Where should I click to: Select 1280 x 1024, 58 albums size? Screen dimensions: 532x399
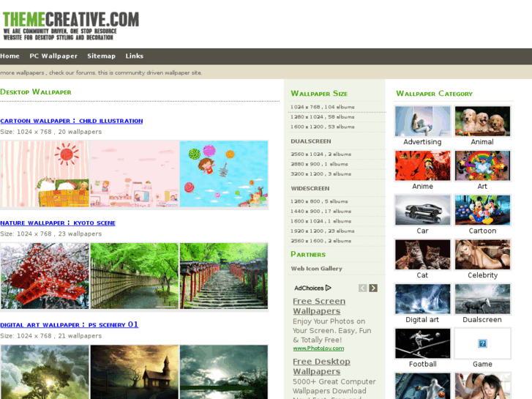tap(322, 117)
